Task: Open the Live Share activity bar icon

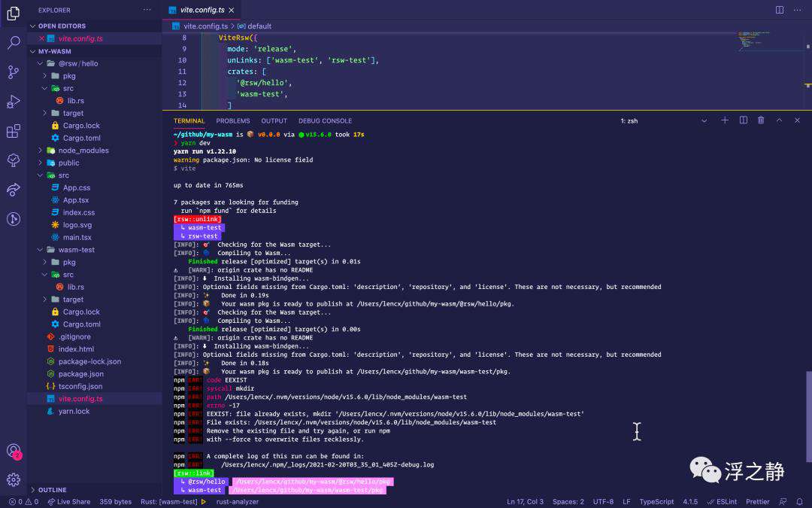Action: click(14, 190)
